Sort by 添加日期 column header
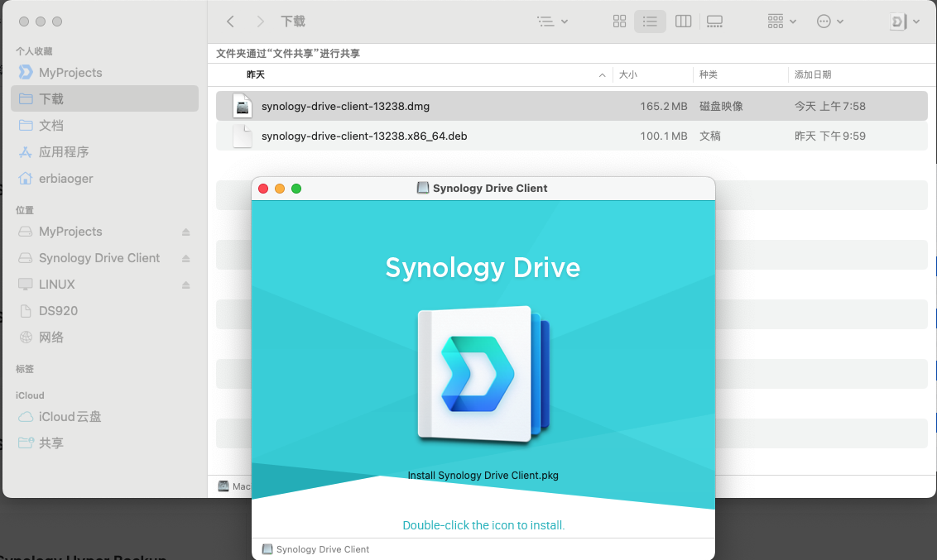This screenshot has width=937, height=560. coord(813,74)
